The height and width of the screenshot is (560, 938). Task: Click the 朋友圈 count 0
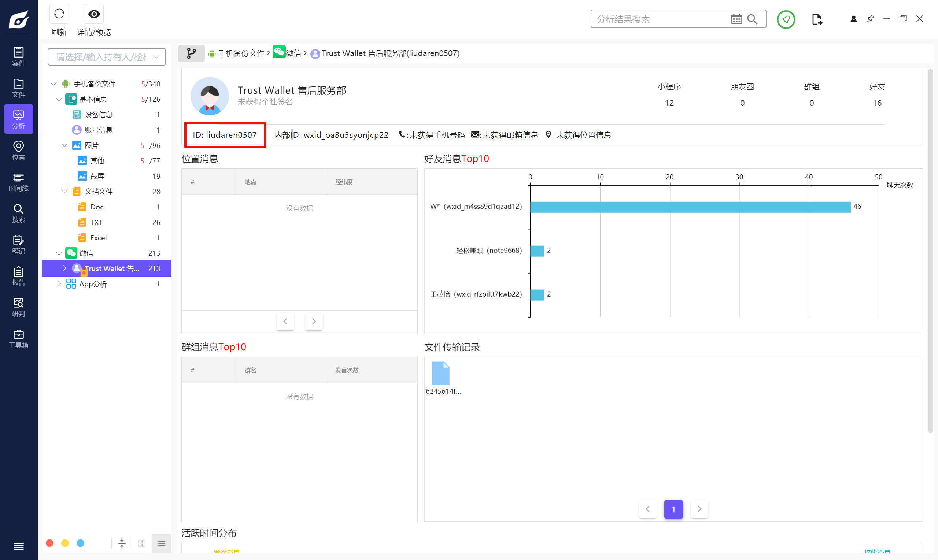pos(742,103)
